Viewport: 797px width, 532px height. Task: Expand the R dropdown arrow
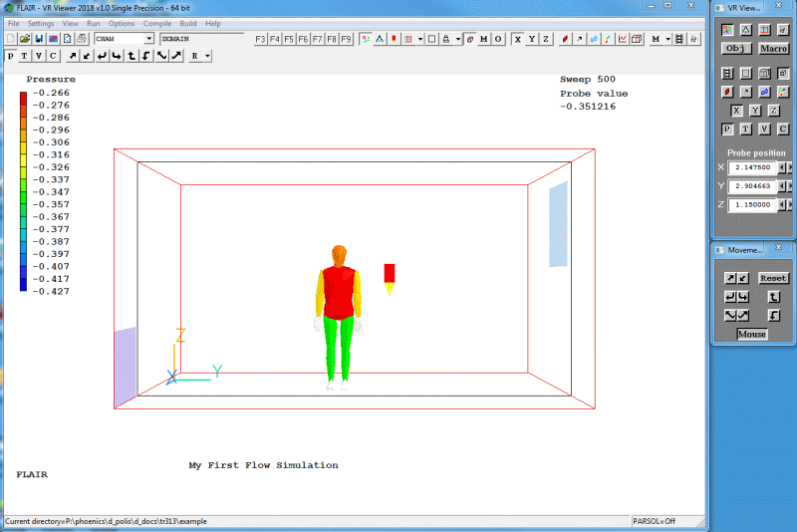pyautogui.click(x=207, y=56)
